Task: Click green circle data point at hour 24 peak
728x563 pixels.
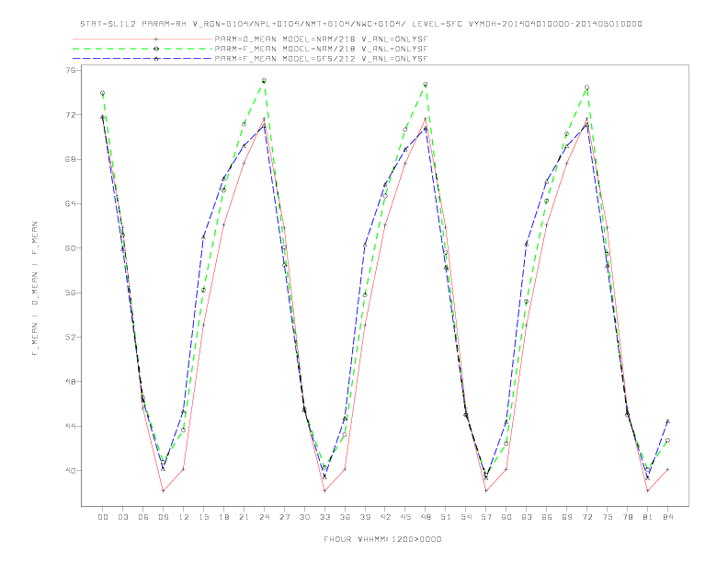Action: point(264,81)
